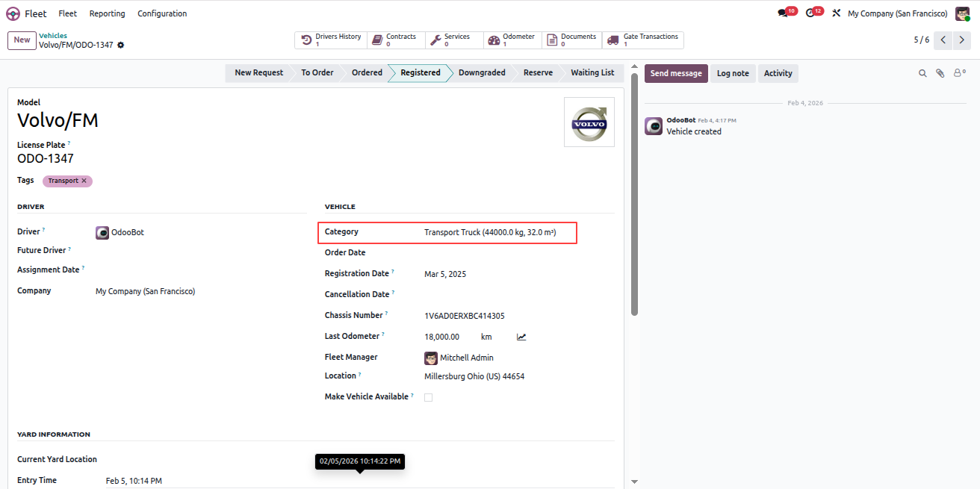980x489 pixels.
Task: Go to Vehicles breadcrumb link
Action: click(53, 36)
